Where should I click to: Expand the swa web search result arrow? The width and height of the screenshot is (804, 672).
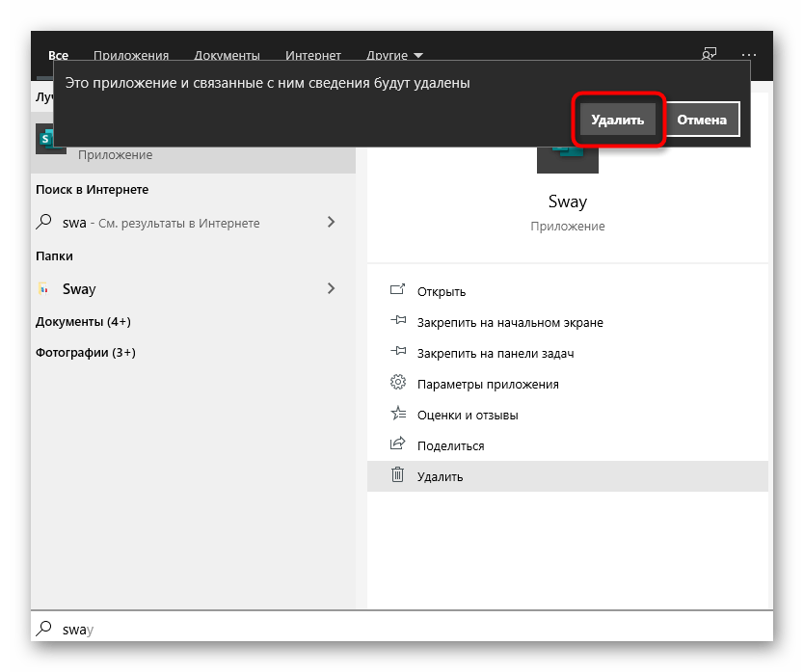pos(331,223)
